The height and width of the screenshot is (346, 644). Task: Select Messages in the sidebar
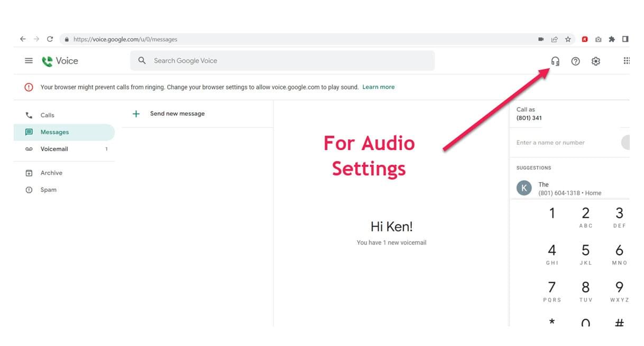[54, 132]
